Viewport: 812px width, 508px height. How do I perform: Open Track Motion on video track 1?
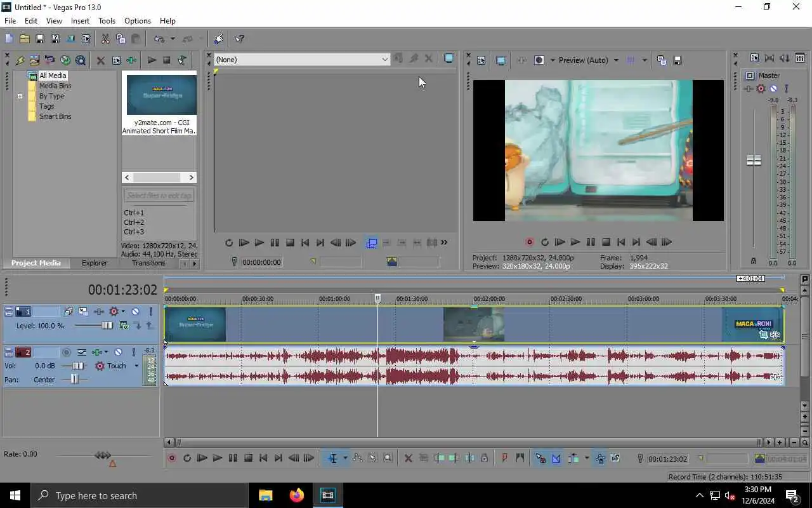(x=84, y=311)
